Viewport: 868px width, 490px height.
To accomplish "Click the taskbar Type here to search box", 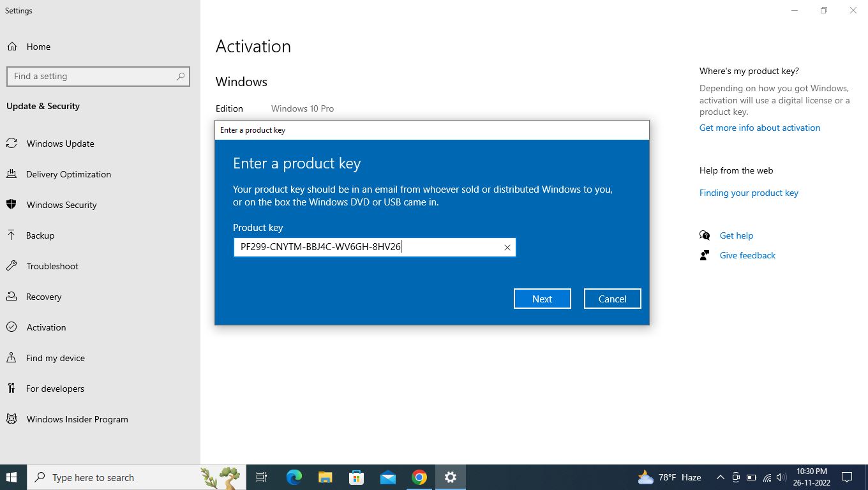I will click(x=136, y=477).
